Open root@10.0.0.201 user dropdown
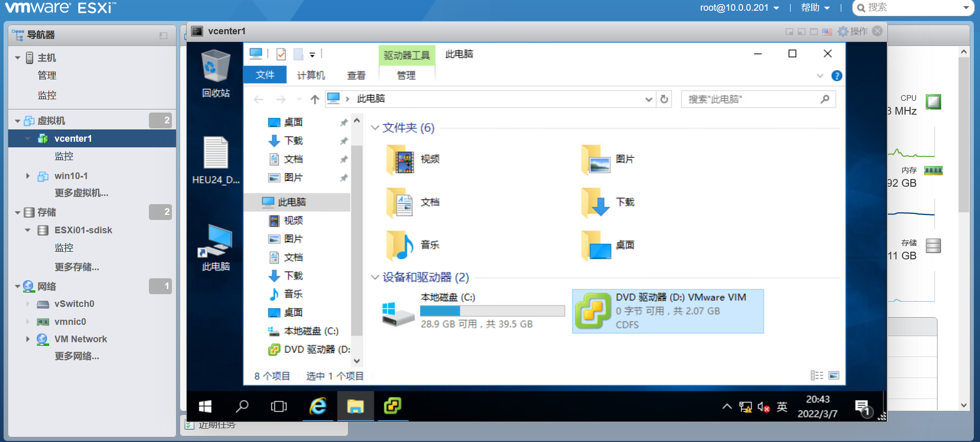980x442 pixels. [739, 8]
